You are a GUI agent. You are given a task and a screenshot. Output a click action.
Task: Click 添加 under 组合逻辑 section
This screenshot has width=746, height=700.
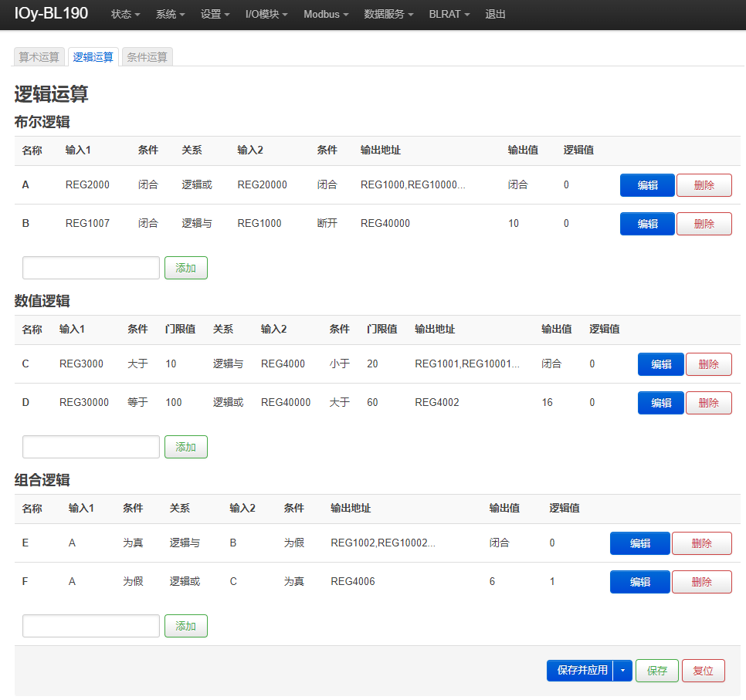(x=186, y=626)
